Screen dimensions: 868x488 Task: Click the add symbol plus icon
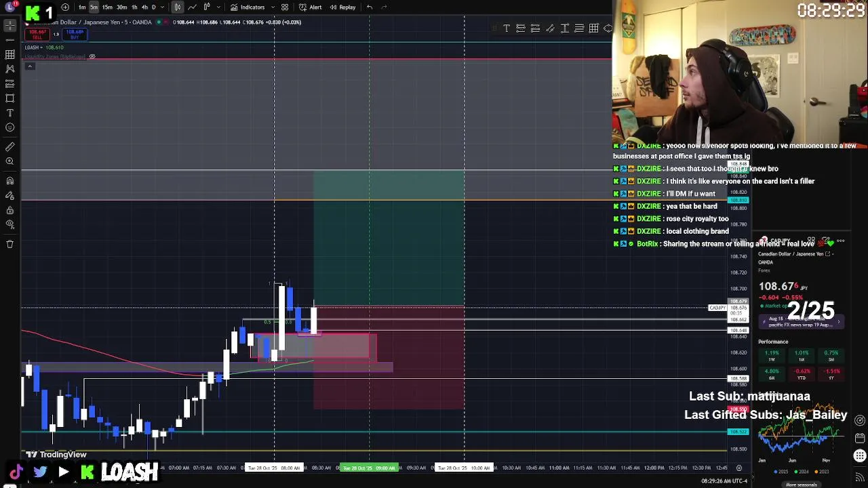(65, 7)
